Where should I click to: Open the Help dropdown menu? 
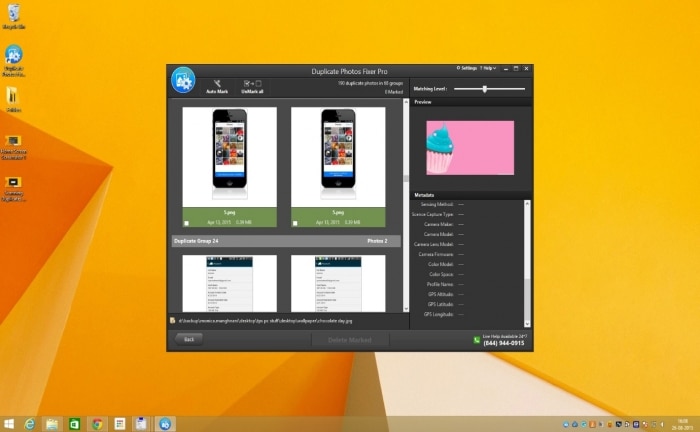coord(488,68)
